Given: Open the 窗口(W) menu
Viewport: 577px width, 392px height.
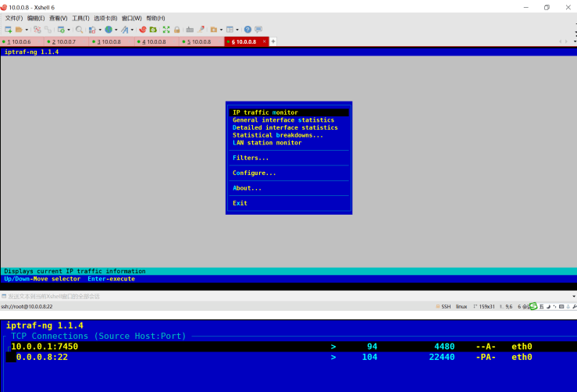Looking at the screenshot, I should pyautogui.click(x=132, y=18).
